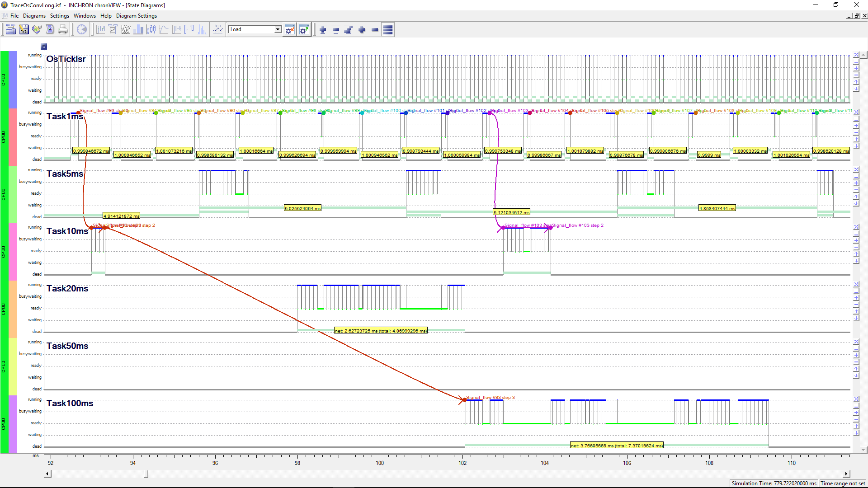
Task: Open the interval measurement diagram icon
Action: point(176,30)
